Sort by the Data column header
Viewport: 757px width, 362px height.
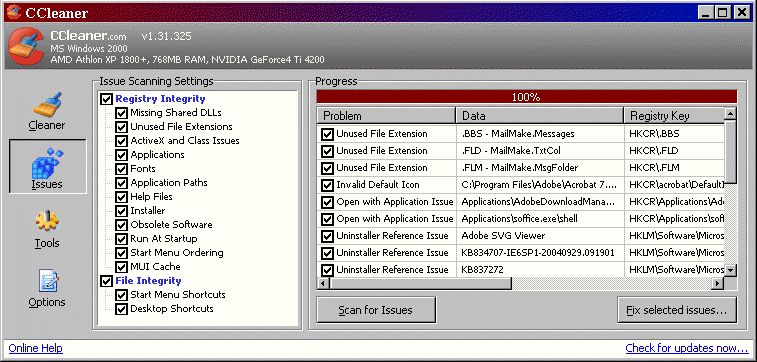coord(540,116)
